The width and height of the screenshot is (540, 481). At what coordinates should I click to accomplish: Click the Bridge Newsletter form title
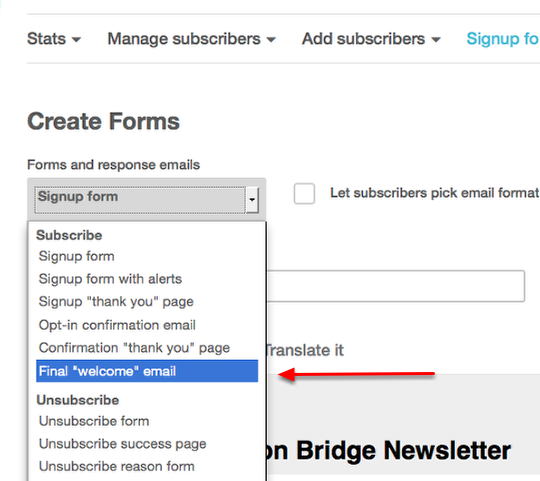pos(388,450)
